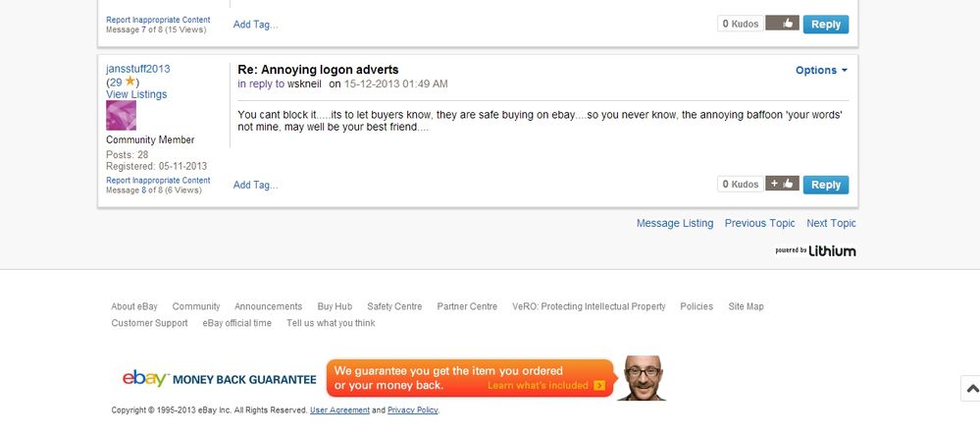Open View Listings for jansstuff2013

pos(136,94)
